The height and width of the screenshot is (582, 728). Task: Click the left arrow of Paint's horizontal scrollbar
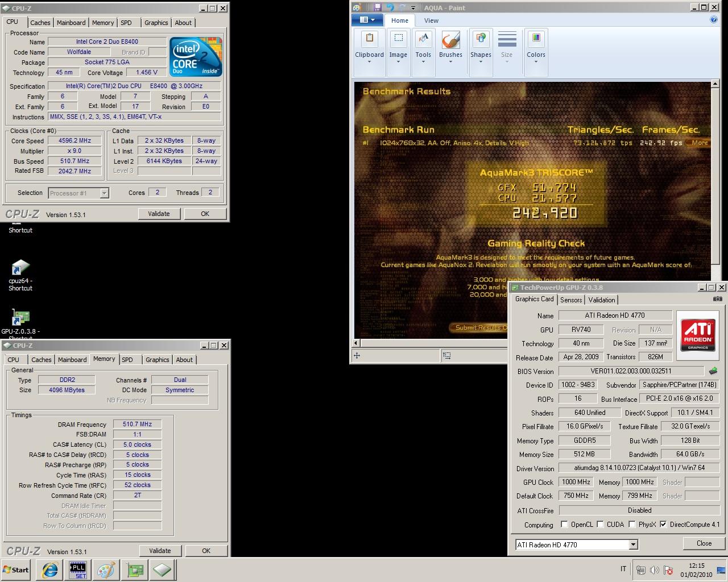[357, 343]
